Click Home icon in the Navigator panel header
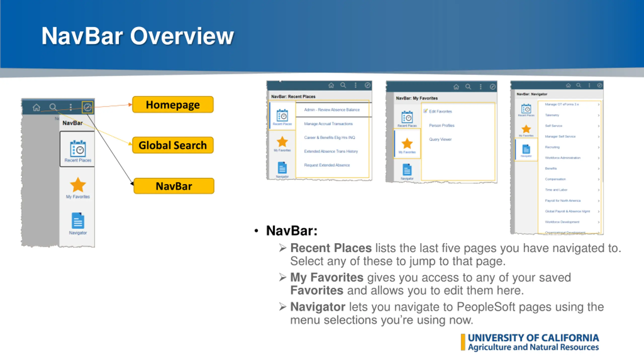Viewport: 644px width, 362px height. tap(568, 85)
